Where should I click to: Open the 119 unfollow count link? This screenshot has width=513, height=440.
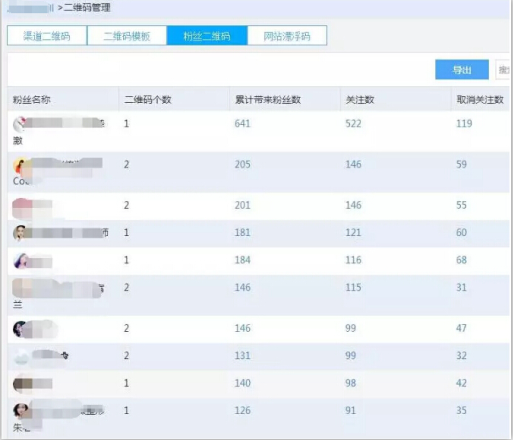point(464,124)
